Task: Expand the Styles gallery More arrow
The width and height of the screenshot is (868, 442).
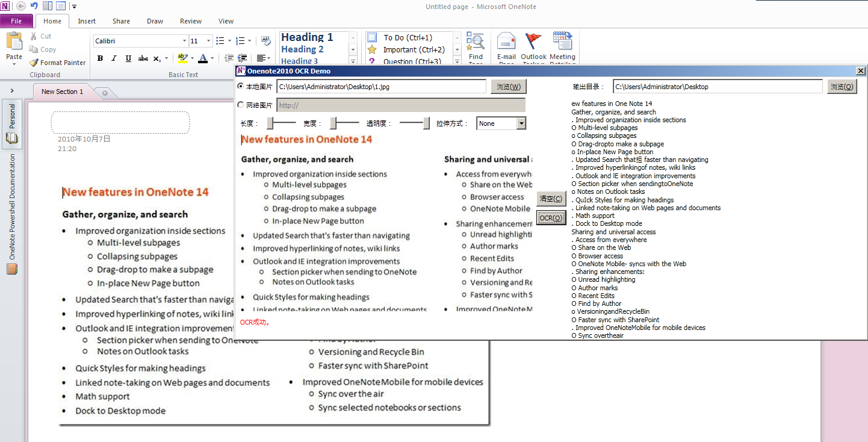Action: tap(353, 60)
